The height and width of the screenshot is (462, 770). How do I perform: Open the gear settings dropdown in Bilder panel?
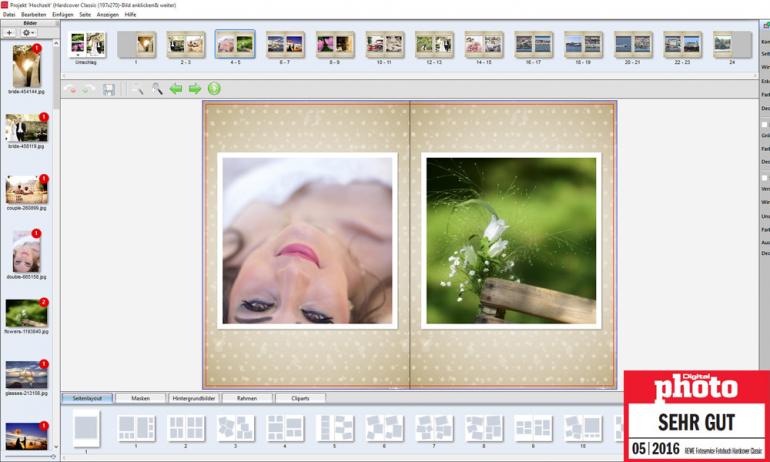pos(28,32)
